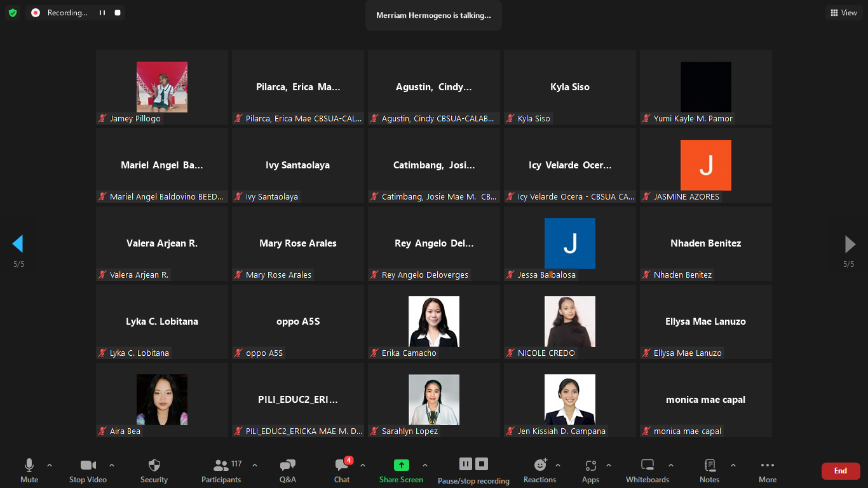Pause recording from the top-left indicator
The image size is (868, 488).
pos(102,13)
